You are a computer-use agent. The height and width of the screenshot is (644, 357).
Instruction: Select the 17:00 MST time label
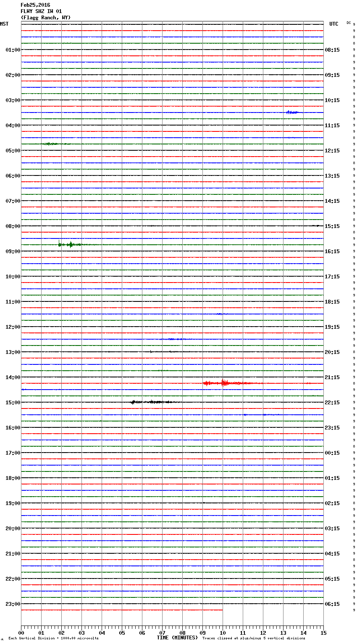coord(13,453)
